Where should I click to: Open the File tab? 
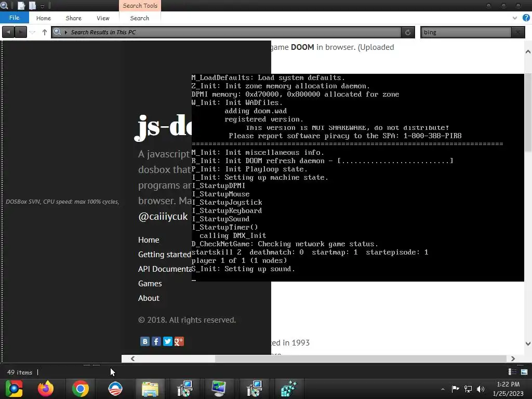pos(14,18)
